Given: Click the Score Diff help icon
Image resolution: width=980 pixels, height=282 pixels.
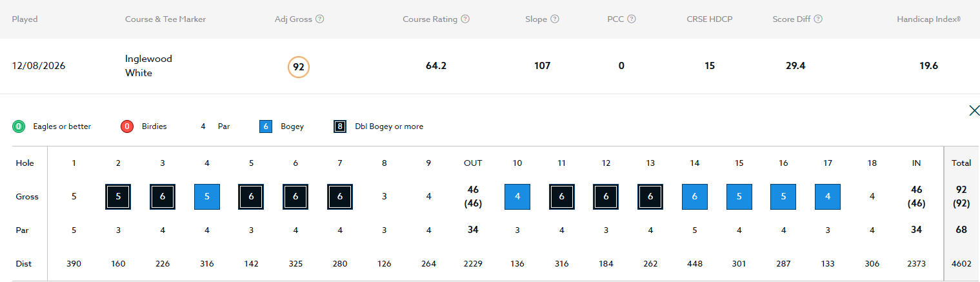Looking at the screenshot, I should [818, 19].
